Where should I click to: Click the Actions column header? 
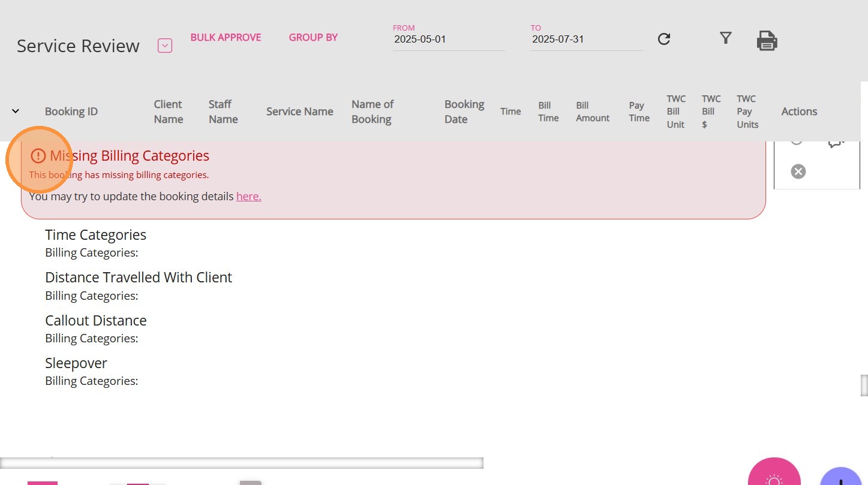click(x=799, y=112)
